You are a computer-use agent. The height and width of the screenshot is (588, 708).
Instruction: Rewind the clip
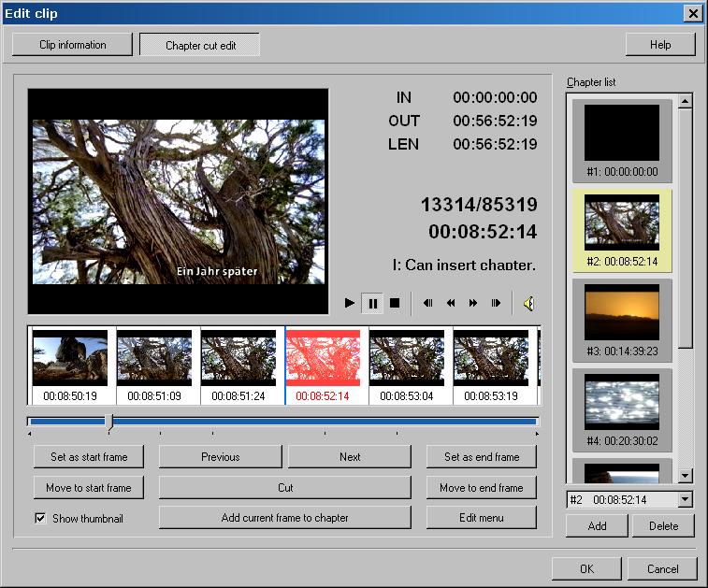(x=451, y=303)
